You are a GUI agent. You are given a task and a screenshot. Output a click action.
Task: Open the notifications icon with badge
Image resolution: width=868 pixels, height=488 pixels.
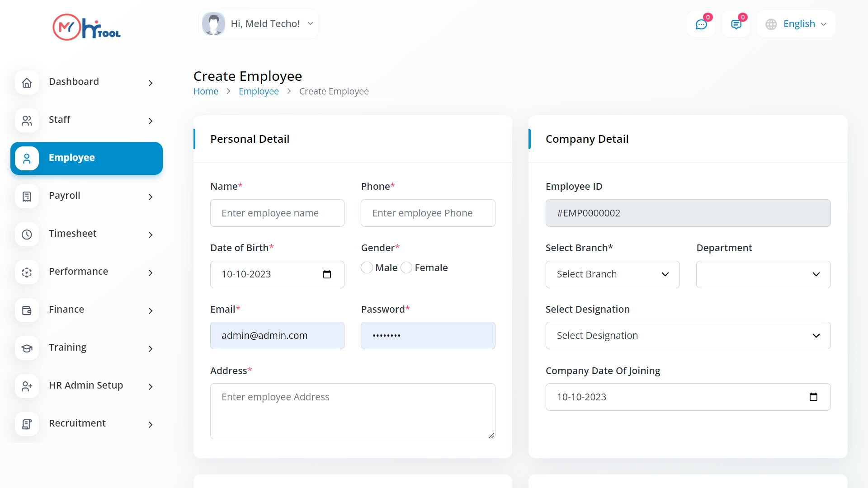(736, 24)
